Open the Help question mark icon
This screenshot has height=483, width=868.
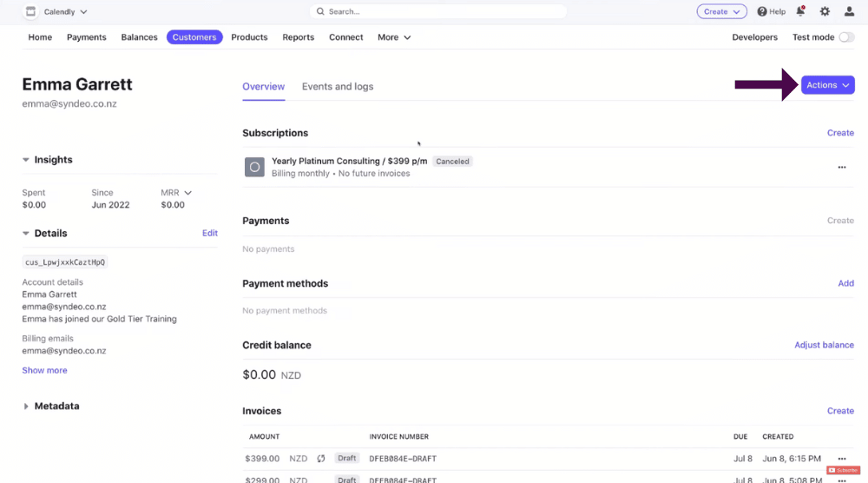(x=762, y=11)
